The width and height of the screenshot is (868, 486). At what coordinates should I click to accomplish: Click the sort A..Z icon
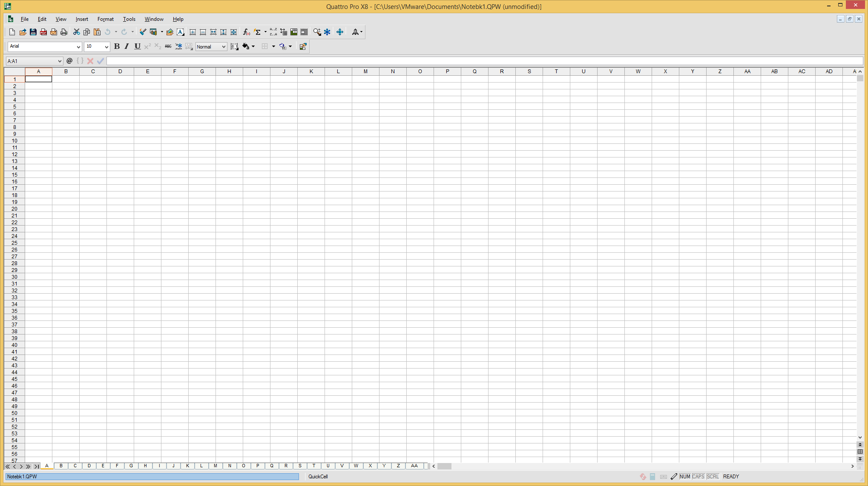coord(273,32)
